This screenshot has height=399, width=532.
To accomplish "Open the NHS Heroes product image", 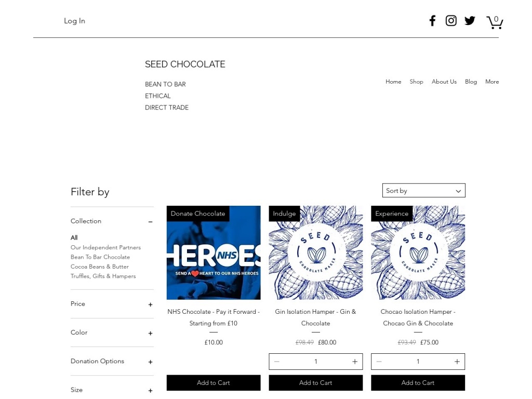I will click(213, 252).
